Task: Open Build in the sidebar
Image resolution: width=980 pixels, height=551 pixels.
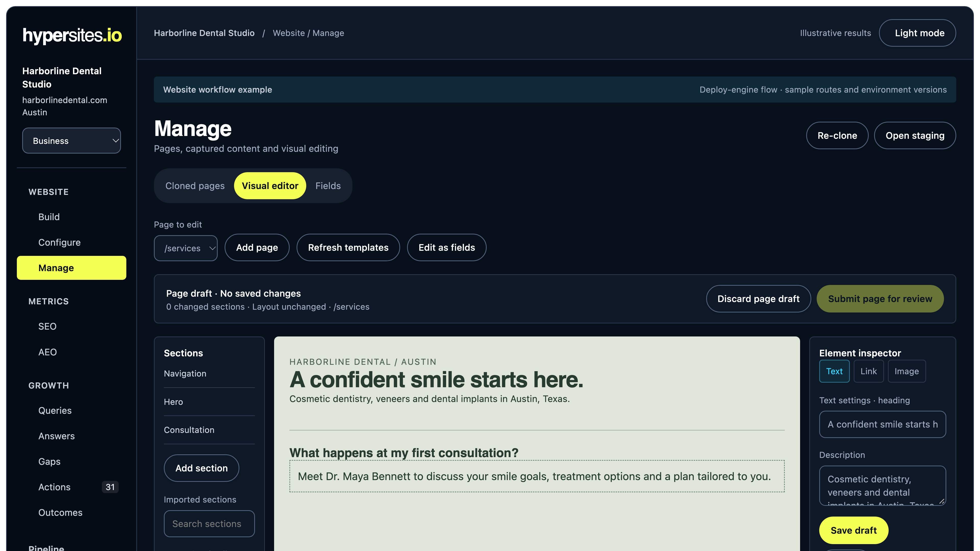Action: click(71, 217)
